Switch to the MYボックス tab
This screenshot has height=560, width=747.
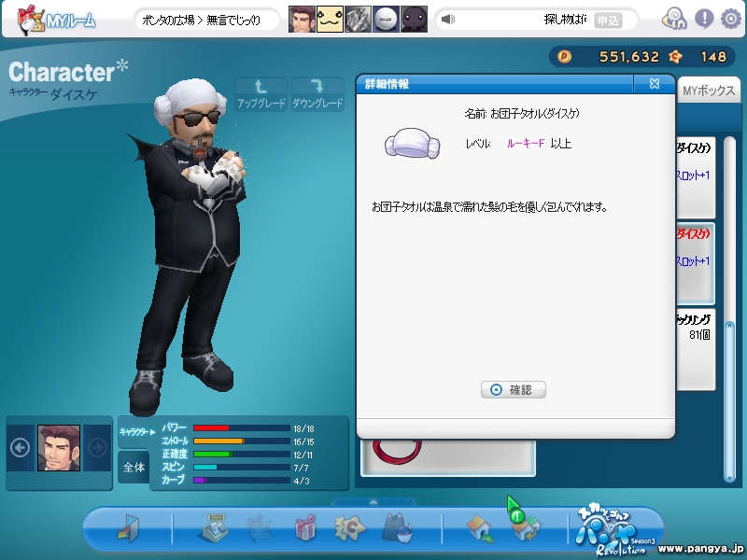[x=708, y=91]
